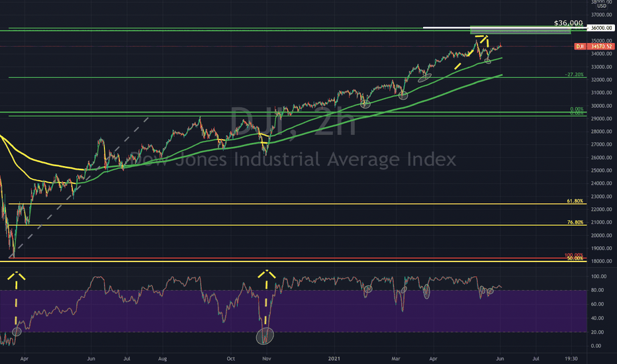The width and height of the screenshot is (617, 364).
Task: Select the red 100.00% horizontal line
Action: coord(297,258)
